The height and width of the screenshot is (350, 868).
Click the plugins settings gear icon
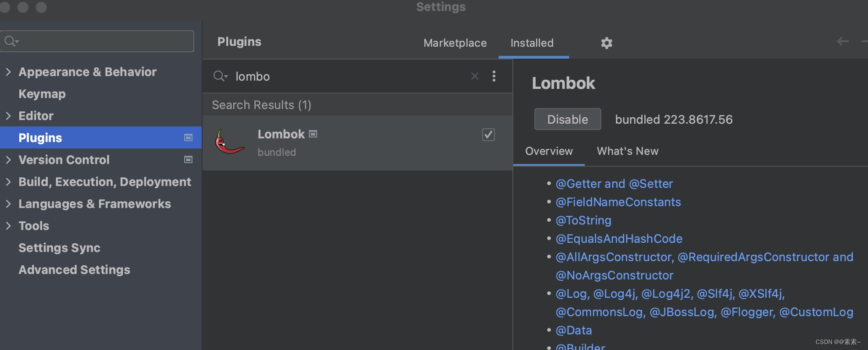pyautogui.click(x=606, y=43)
